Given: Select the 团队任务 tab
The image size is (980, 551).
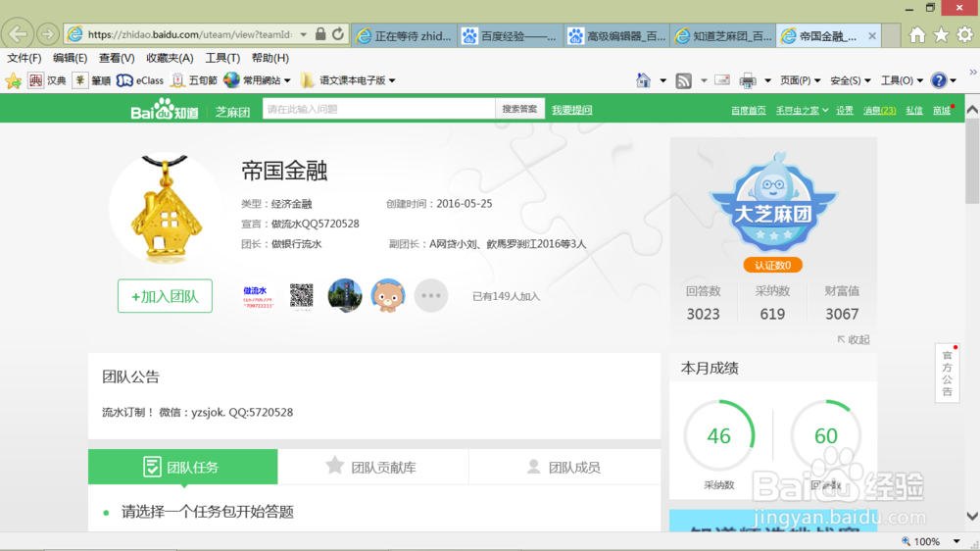Looking at the screenshot, I should click(182, 467).
